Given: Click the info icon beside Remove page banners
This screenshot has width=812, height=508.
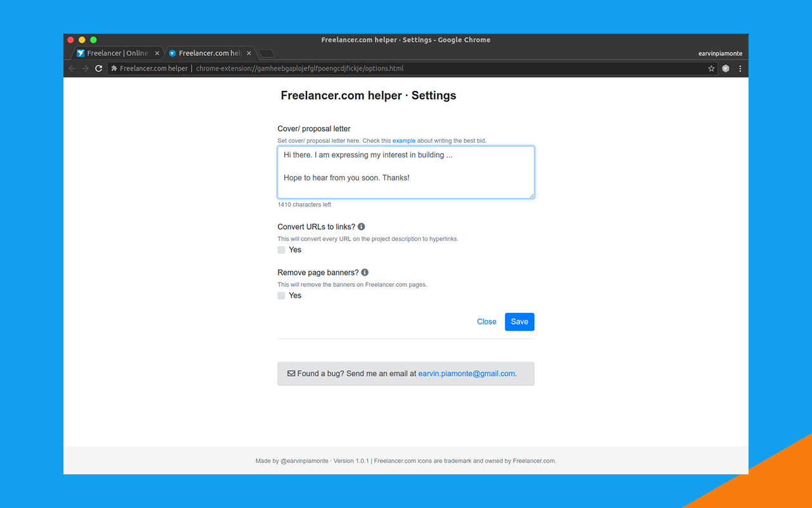Looking at the screenshot, I should point(365,272).
